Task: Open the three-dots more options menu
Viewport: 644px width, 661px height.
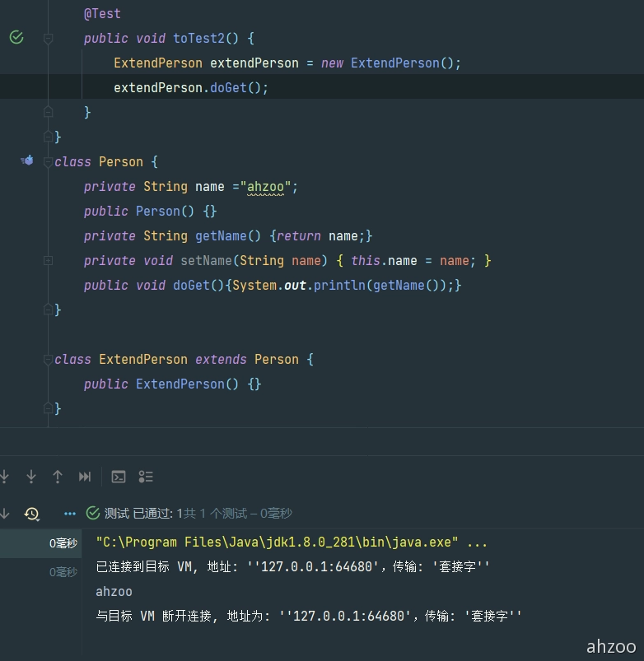Action: 70,514
